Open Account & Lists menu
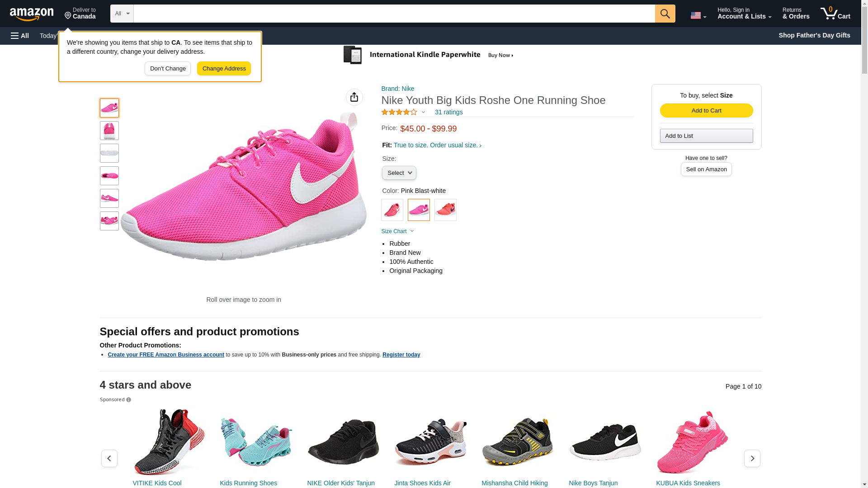The height and width of the screenshot is (488, 868). tap(744, 14)
